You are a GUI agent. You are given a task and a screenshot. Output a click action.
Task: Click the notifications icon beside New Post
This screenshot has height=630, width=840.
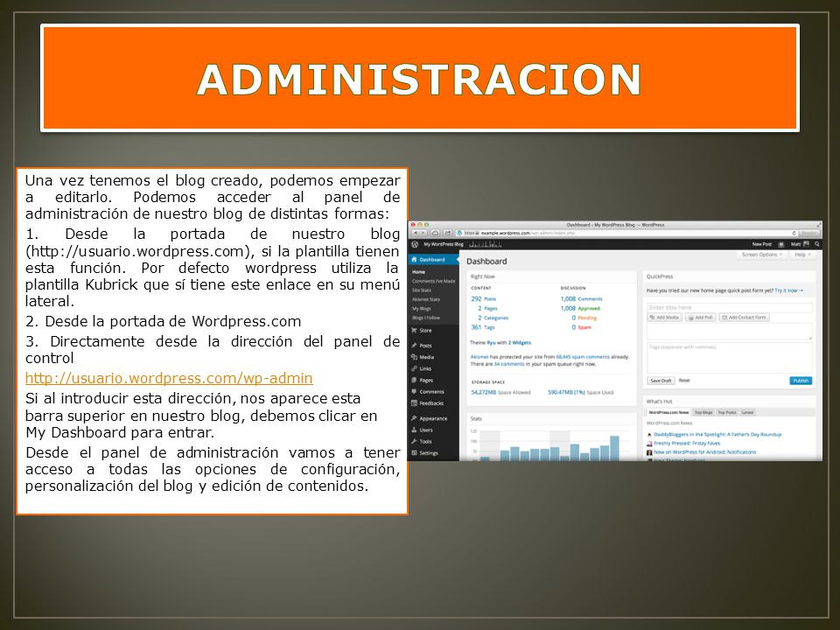pyautogui.click(x=781, y=244)
